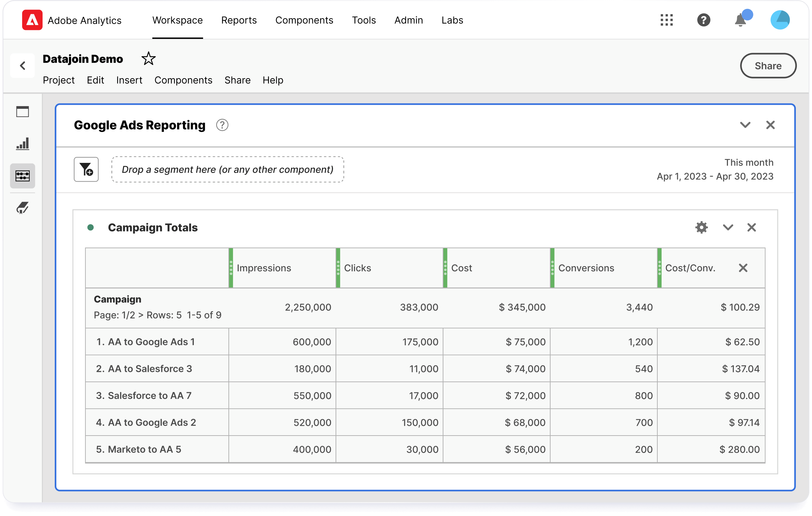Click the Cost/Conv. column green resize handle
This screenshot has height=516, width=812.
pyautogui.click(x=659, y=268)
